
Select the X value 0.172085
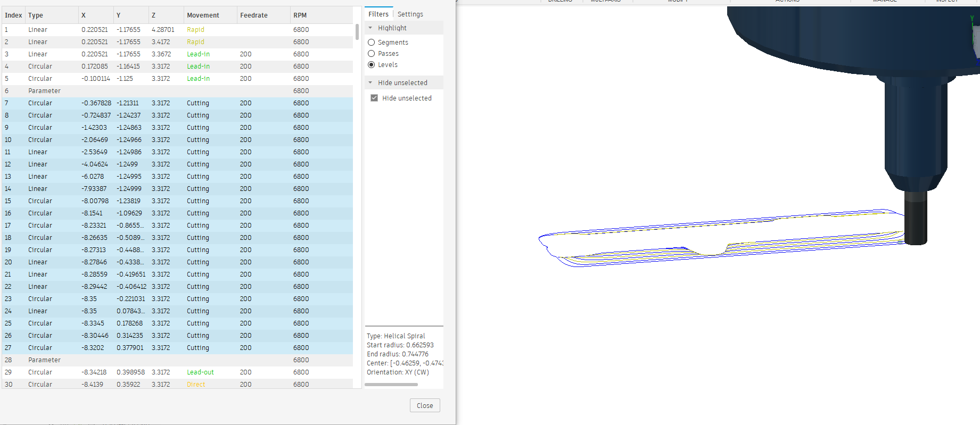click(x=95, y=66)
